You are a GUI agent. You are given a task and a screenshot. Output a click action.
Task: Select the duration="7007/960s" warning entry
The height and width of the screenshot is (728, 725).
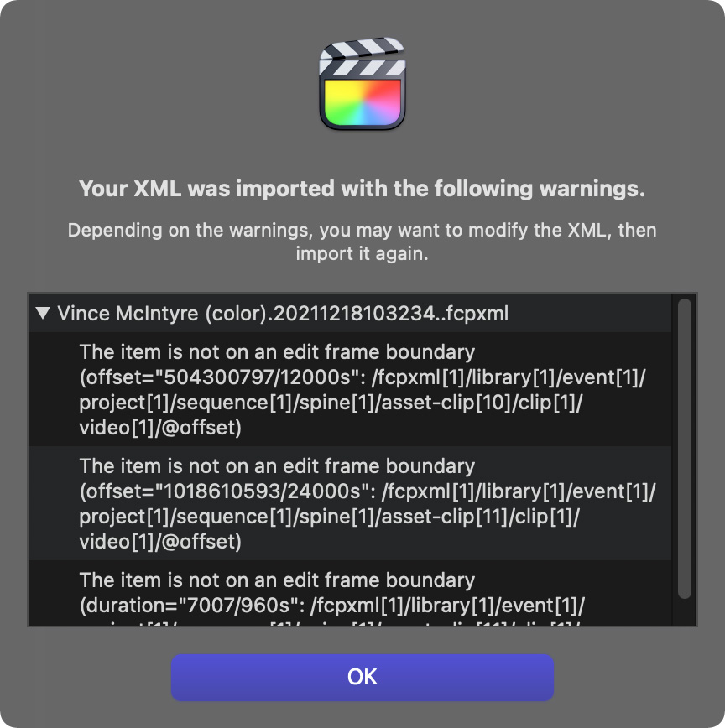(x=350, y=593)
